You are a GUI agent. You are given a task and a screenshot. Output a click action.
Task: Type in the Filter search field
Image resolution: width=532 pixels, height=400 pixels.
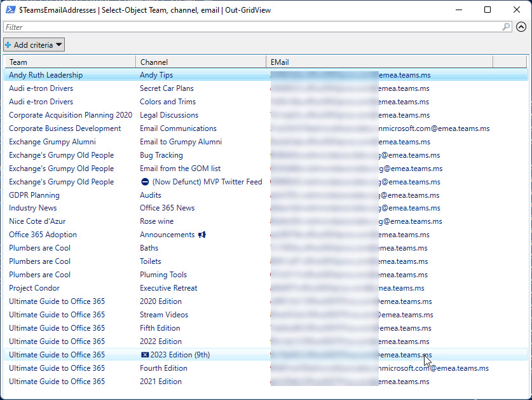[x=254, y=27]
